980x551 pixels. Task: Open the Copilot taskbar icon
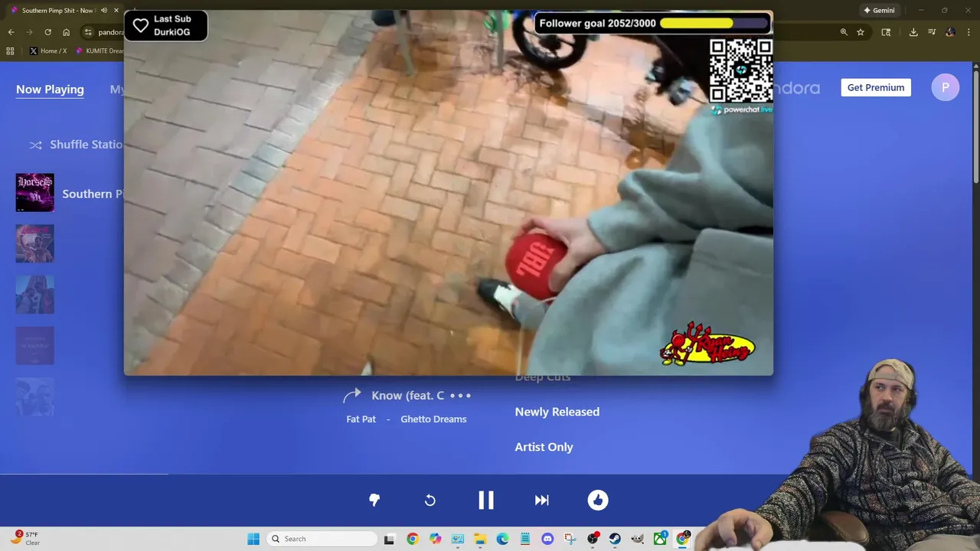(435, 539)
